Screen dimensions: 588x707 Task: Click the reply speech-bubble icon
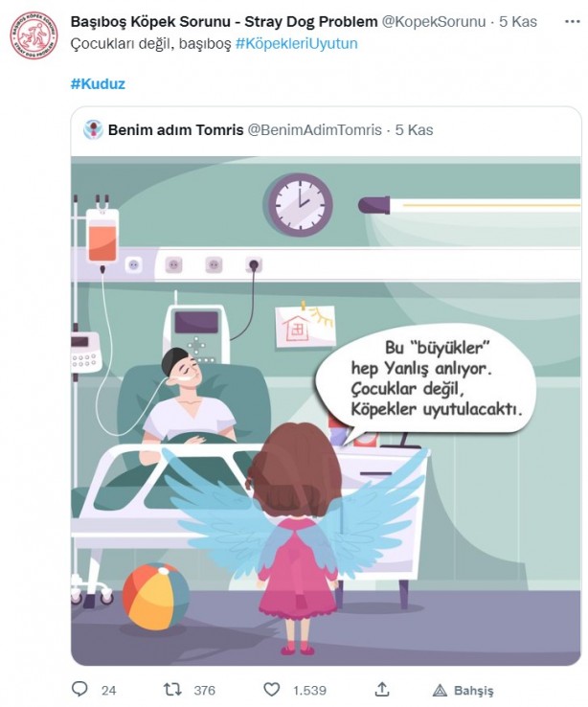(x=80, y=689)
